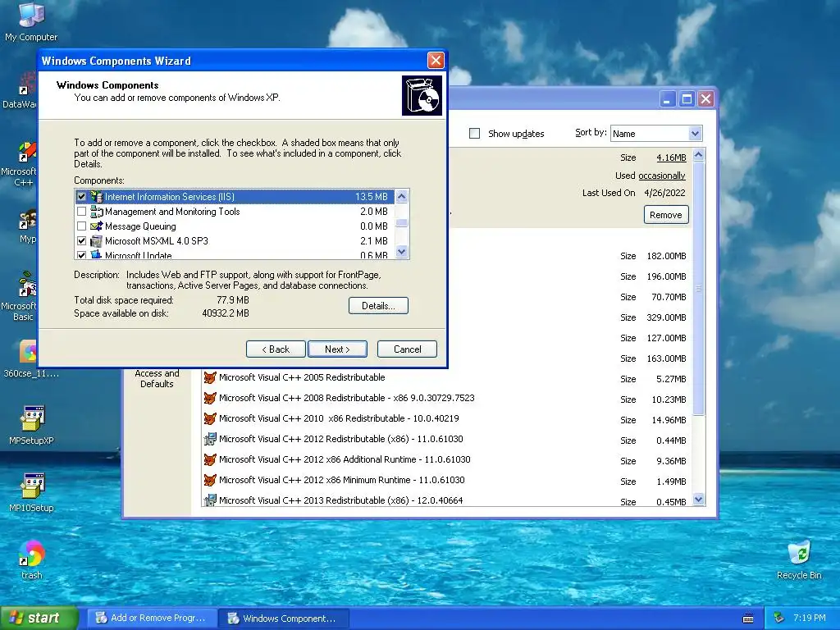Click the system tray notification icon near clock
This screenshot has width=840, height=630.
coord(779,618)
